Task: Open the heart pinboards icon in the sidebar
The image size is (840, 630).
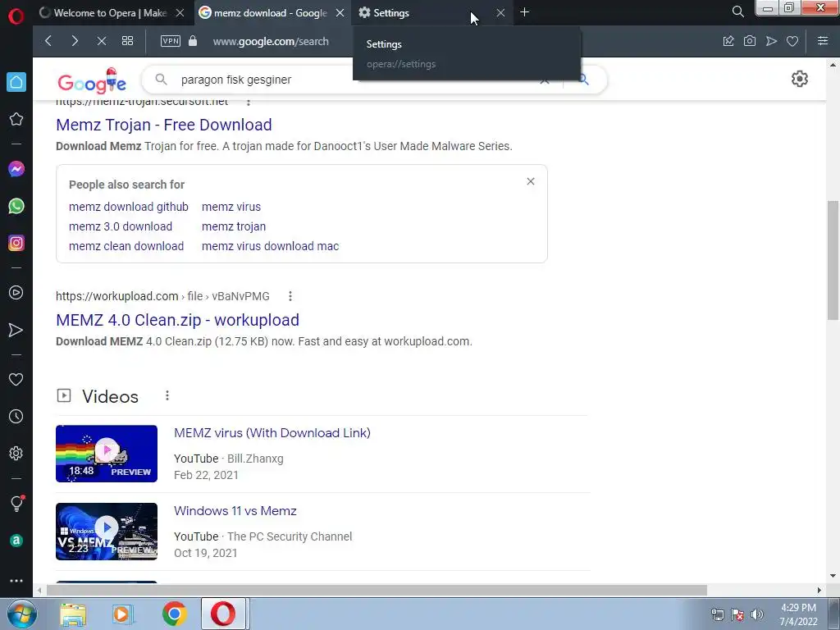Action: (16, 379)
